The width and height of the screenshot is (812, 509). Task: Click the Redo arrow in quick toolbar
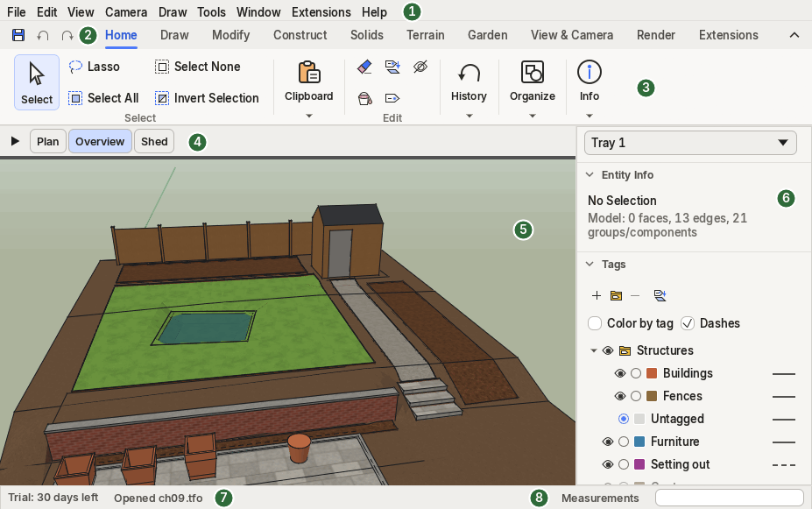point(67,35)
